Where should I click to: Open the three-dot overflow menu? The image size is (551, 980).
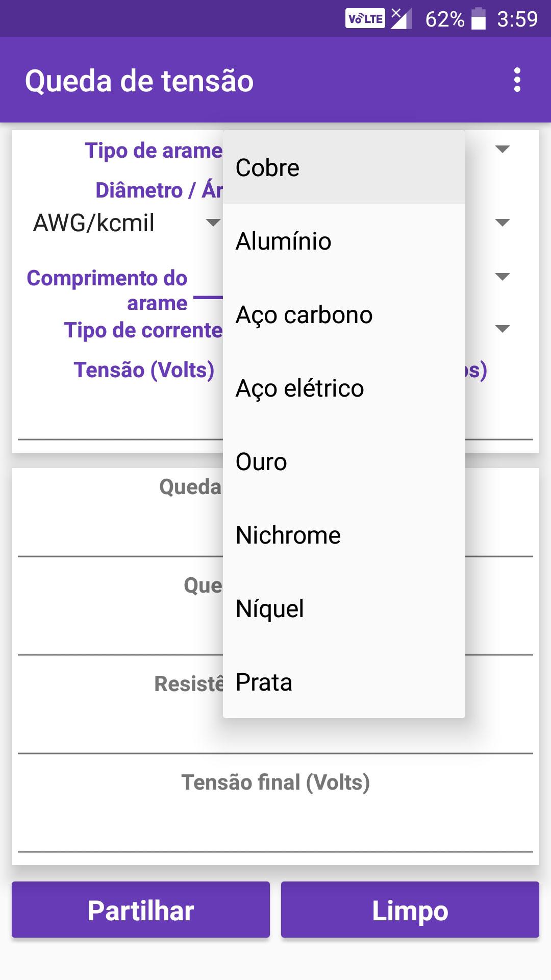point(517,80)
